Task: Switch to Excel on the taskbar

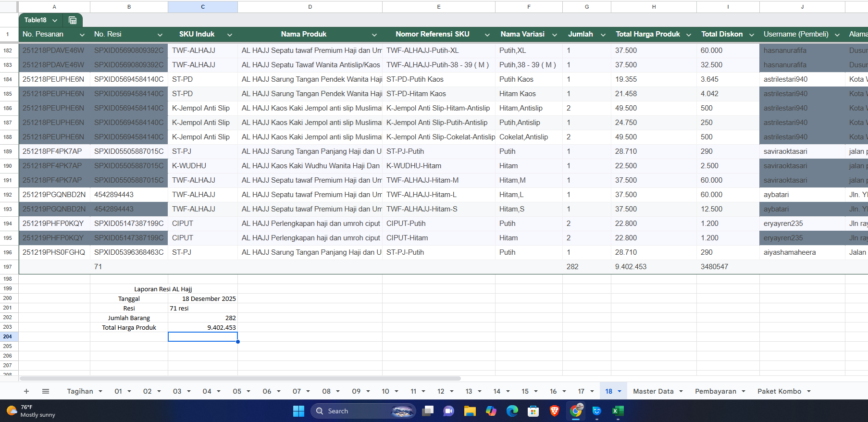Action: [618, 411]
